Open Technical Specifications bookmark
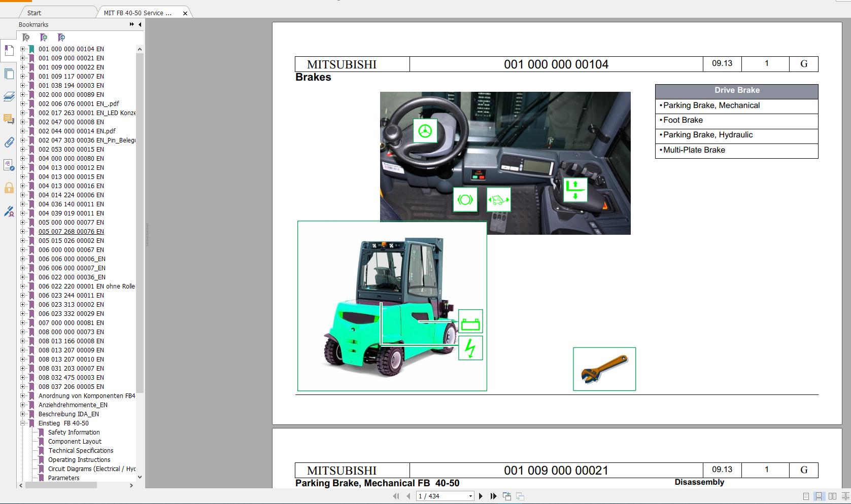Screen dimensions: 851x504 pos(81,451)
